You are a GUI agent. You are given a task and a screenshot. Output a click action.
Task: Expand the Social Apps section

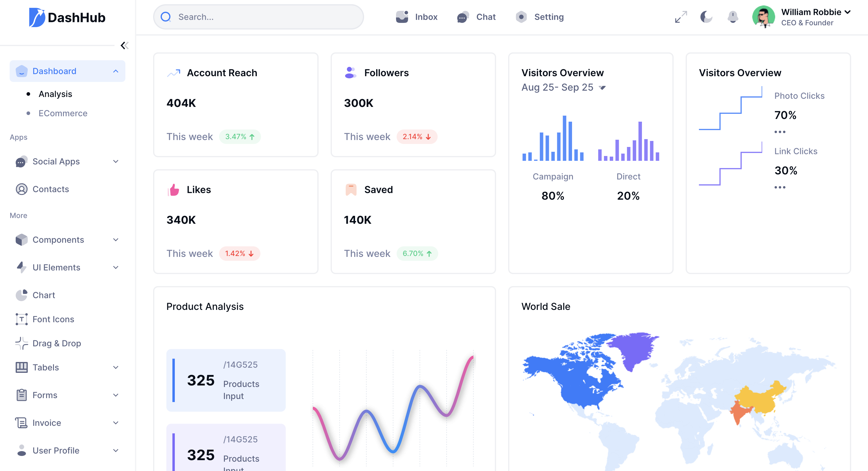click(x=57, y=161)
